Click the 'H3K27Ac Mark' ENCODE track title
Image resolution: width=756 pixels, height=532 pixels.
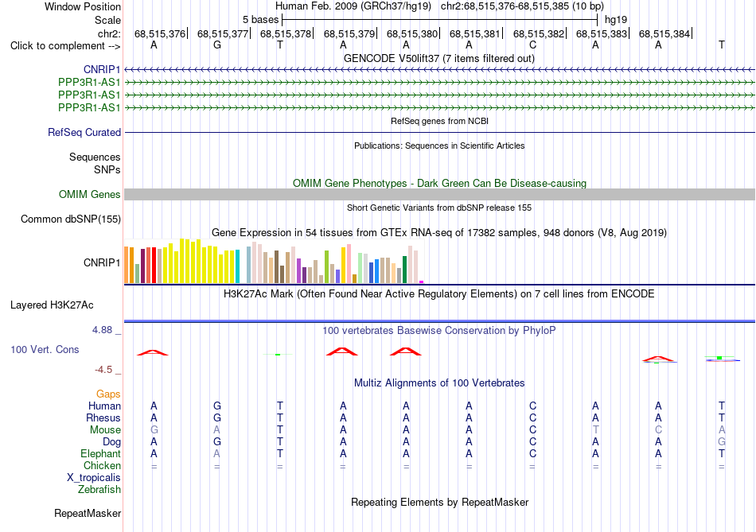point(439,294)
